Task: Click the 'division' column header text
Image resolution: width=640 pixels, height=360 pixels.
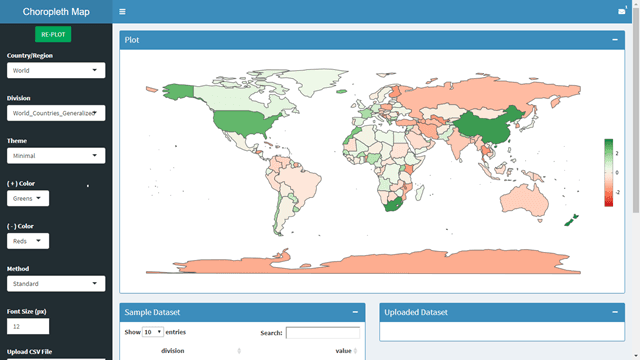Action: tap(172, 351)
